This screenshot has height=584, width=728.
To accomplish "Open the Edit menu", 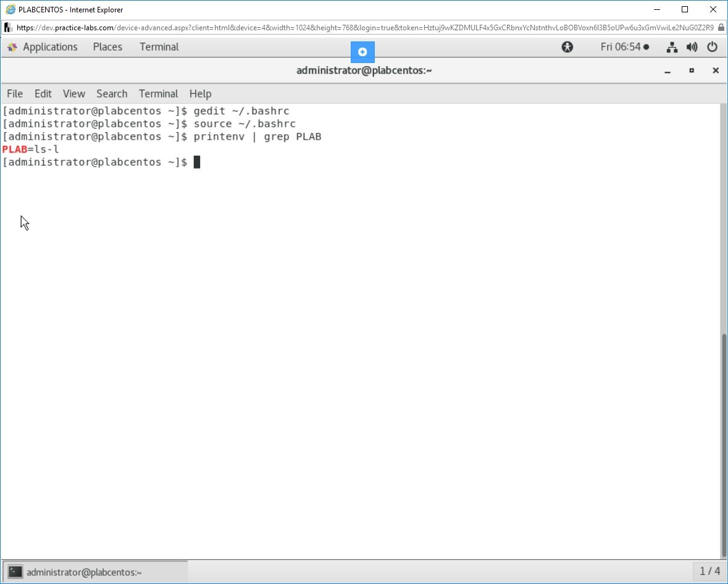I will [x=43, y=94].
